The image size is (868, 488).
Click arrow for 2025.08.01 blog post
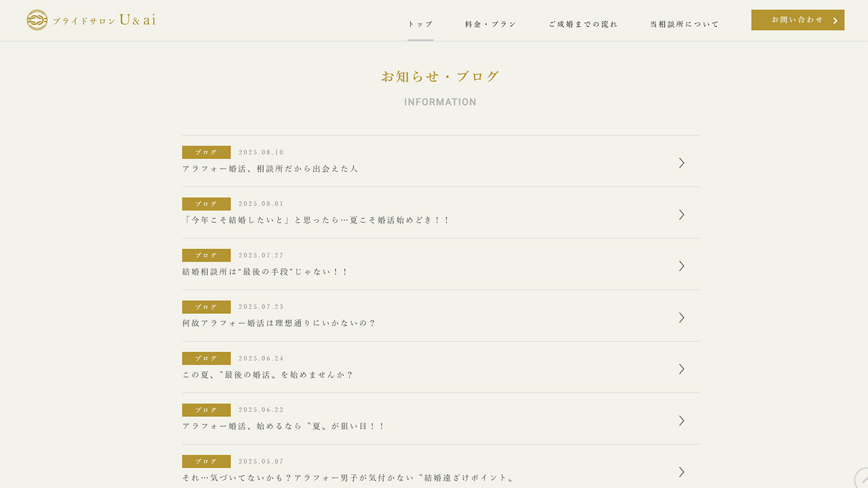click(x=682, y=215)
